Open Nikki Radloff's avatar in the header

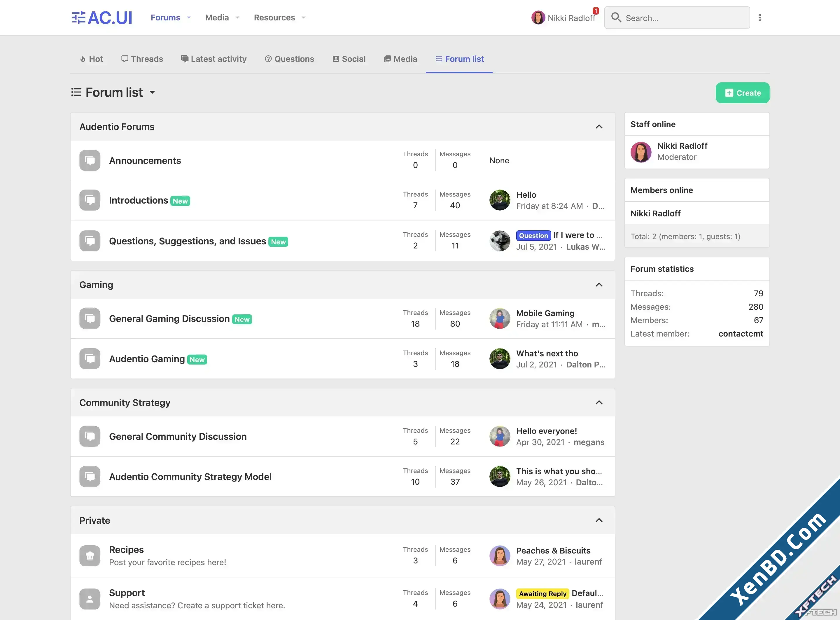pos(538,17)
